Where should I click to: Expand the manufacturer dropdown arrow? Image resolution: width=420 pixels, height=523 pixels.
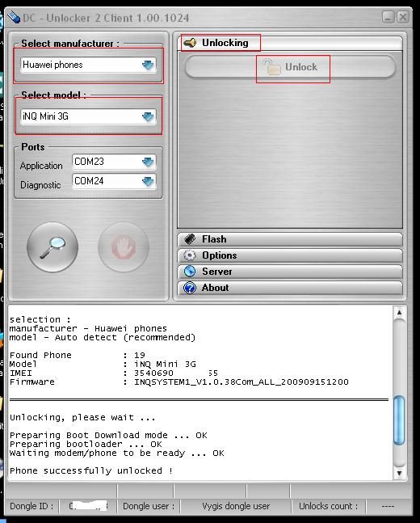(x=148, y=65)
